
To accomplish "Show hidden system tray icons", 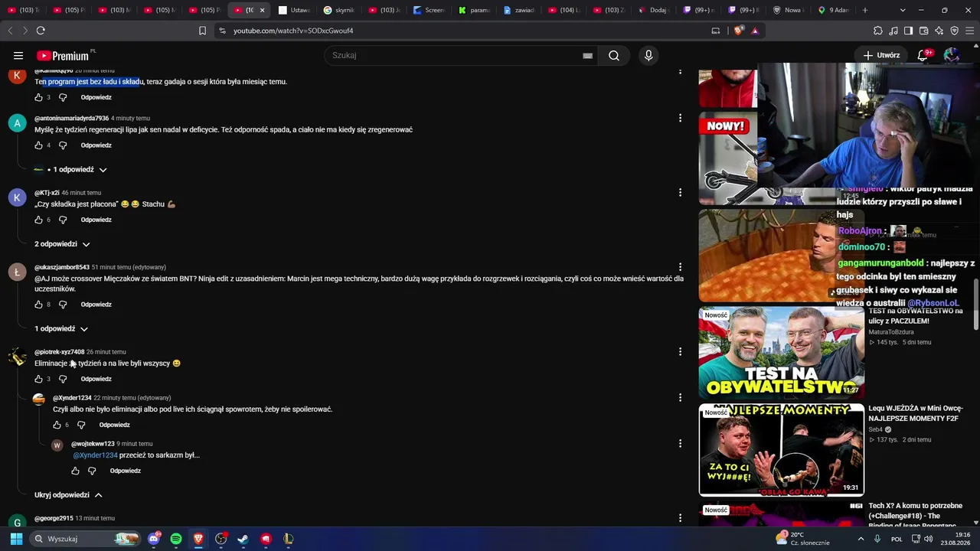I will [861, 539].
